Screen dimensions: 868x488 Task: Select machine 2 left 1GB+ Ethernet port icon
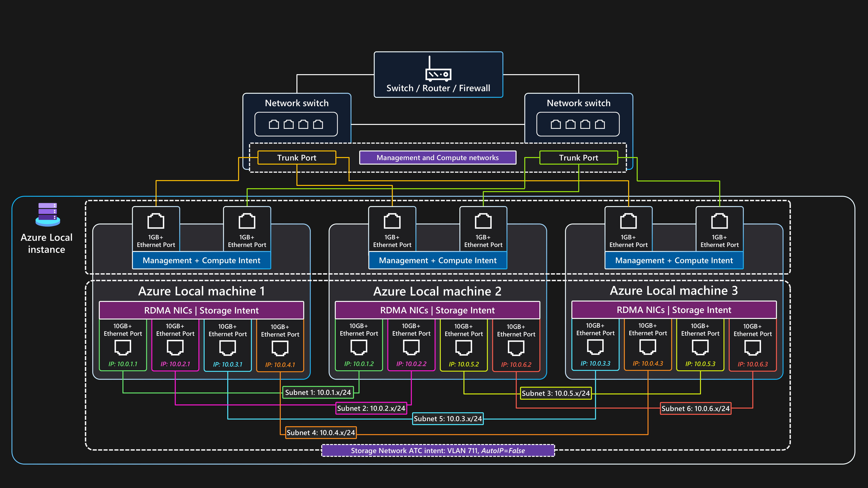pyautogui.click(x=392, y=221)
